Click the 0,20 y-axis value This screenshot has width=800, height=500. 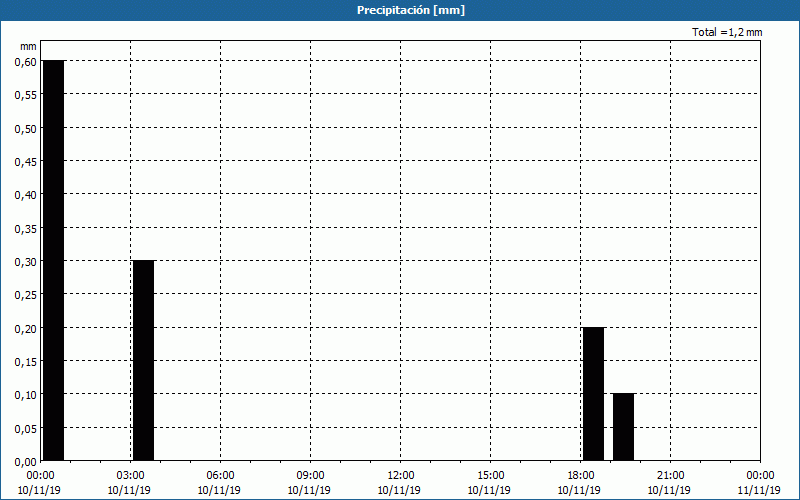pyautogui.click(x=26, y=329)
